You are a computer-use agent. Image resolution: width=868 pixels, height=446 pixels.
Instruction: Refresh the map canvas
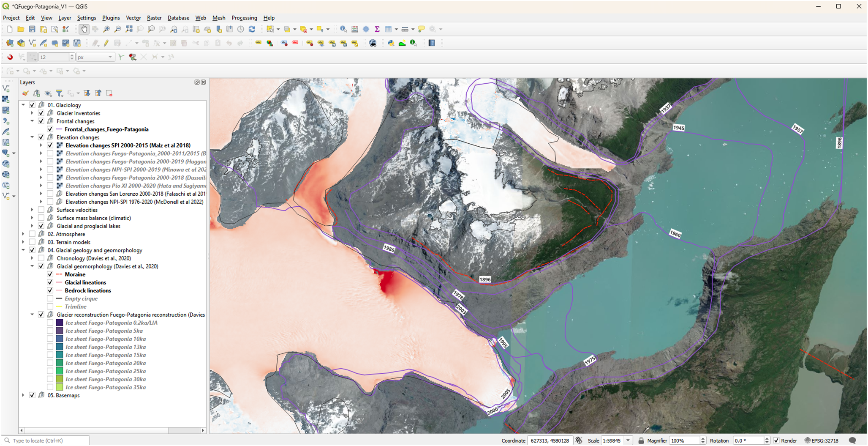click(252, 29)
